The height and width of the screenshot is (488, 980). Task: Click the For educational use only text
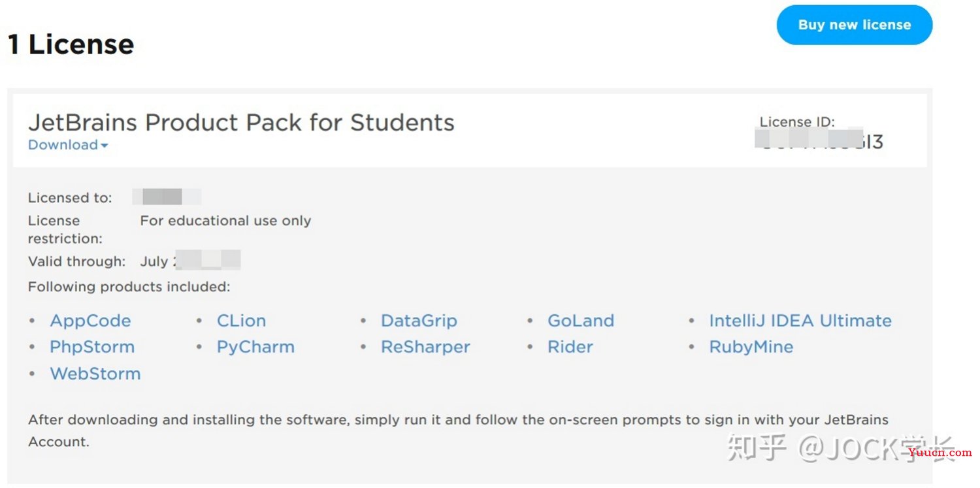click(225, 221)
